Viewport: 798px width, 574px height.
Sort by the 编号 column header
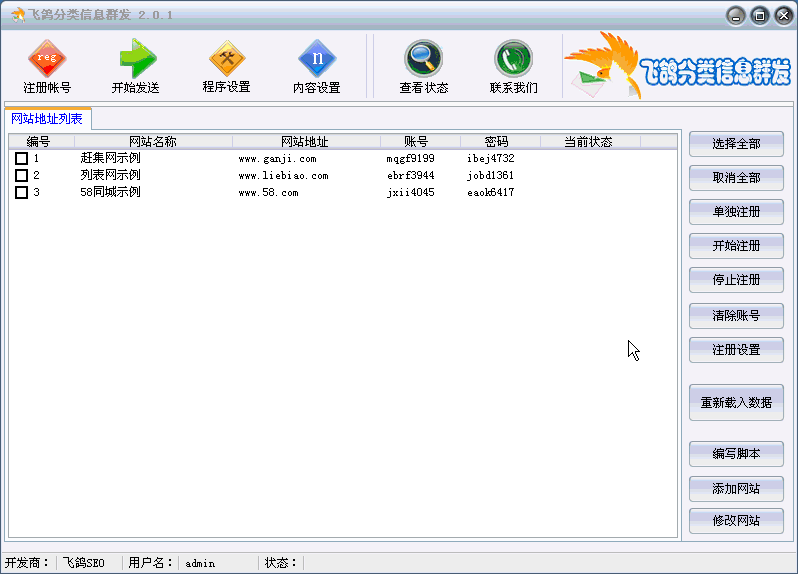(x=42, y=141)
